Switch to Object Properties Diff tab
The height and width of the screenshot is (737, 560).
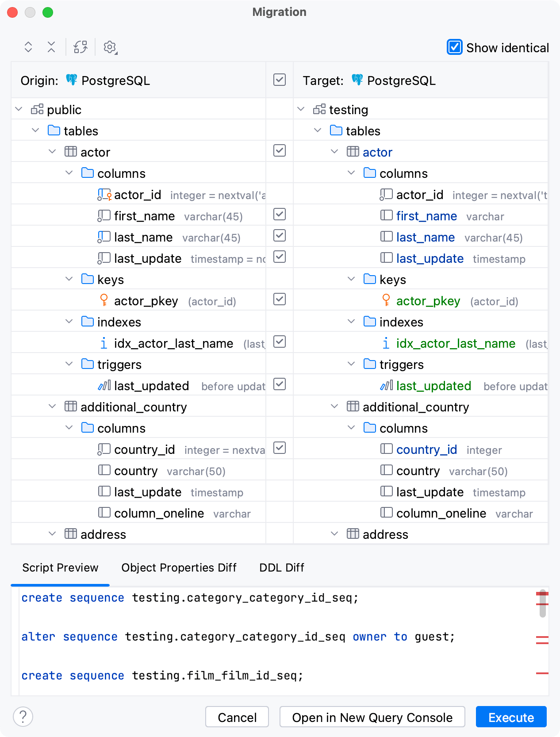(179, 568)
